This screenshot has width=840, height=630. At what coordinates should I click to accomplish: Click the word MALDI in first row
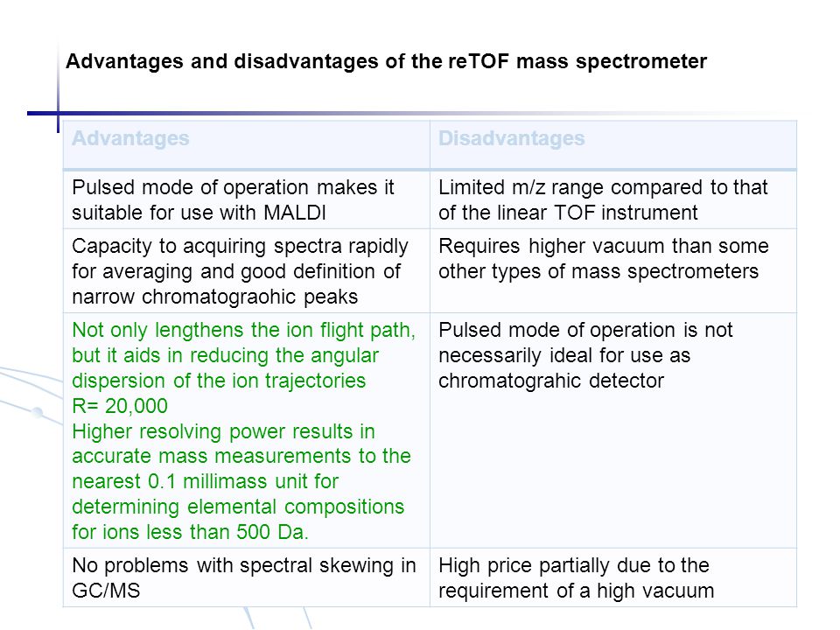point(295,213)
